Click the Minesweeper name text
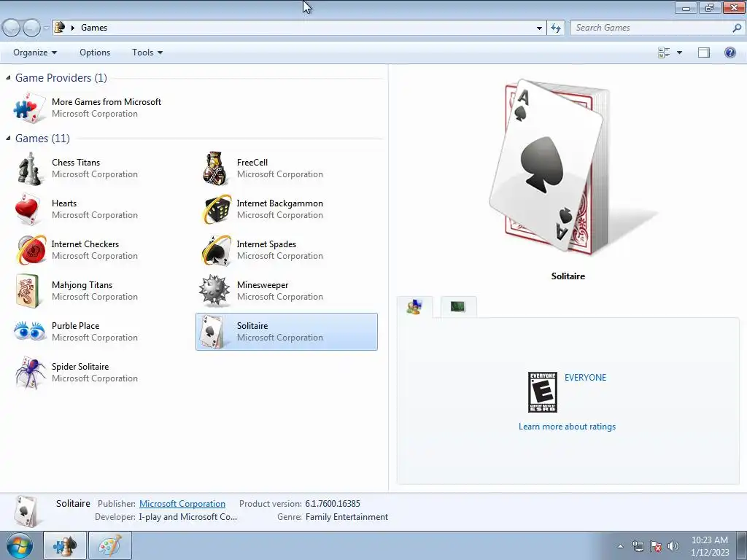Viewport: 747px width, 560px height. coord(263,285)
